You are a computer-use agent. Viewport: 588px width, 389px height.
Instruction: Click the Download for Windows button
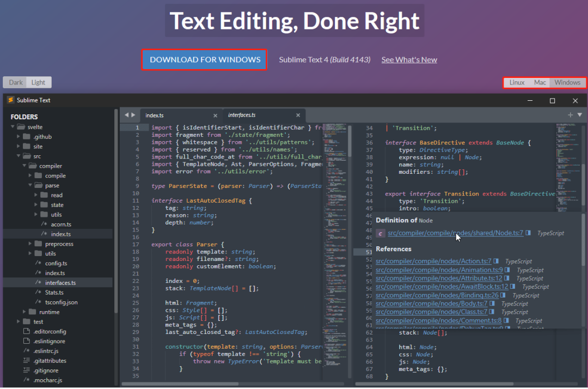204,59
